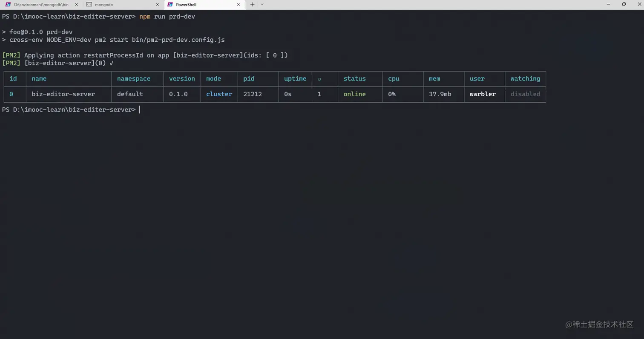Image resolution: width=644 pixels, height=339 pixels.
Task: Click the 'mem' column header
Action: 434,79
